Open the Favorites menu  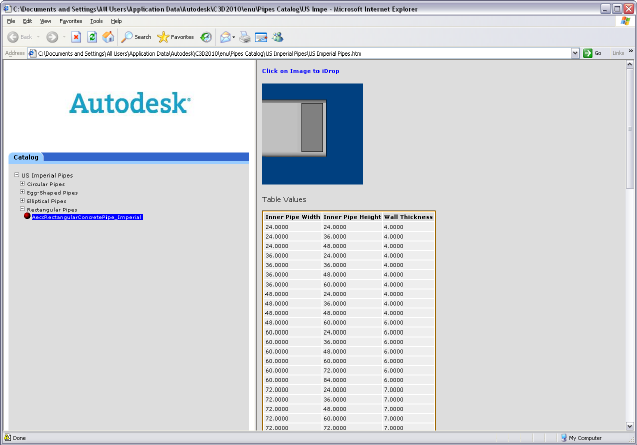(71, 21)
